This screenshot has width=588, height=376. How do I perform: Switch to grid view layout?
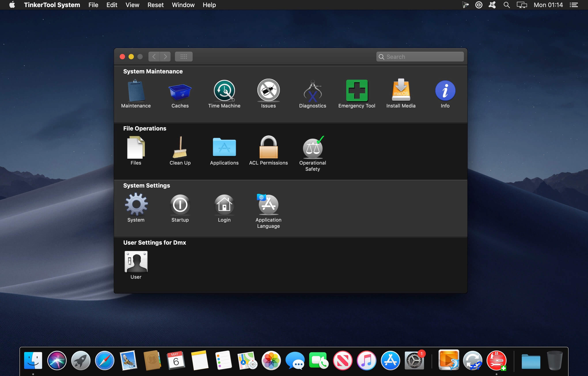[x=183, y=56]
